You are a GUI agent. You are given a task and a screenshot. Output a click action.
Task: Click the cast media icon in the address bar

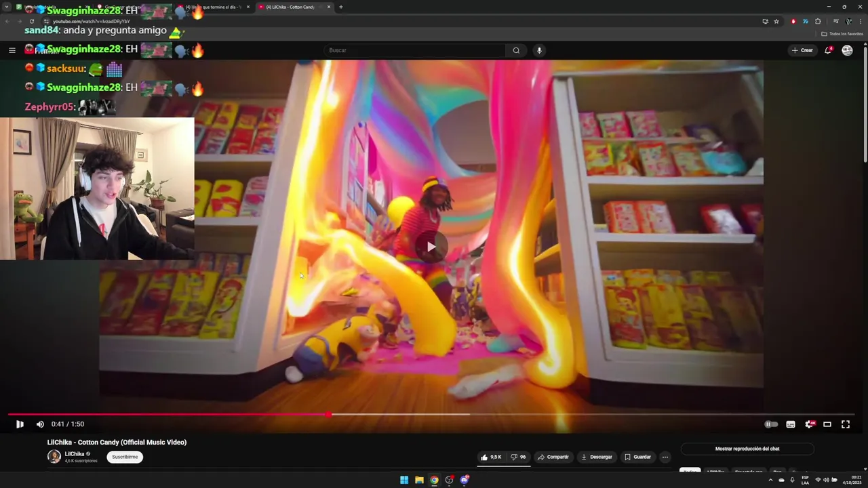[x=765, y=21]
